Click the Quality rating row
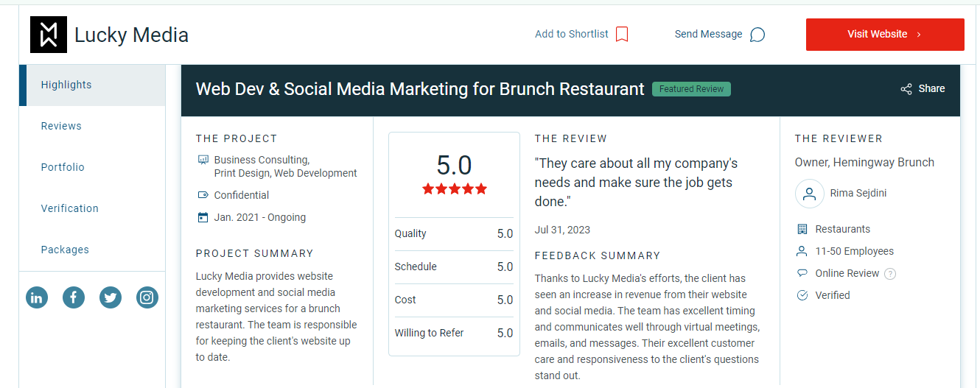980x388 pixels. point(454,234)
